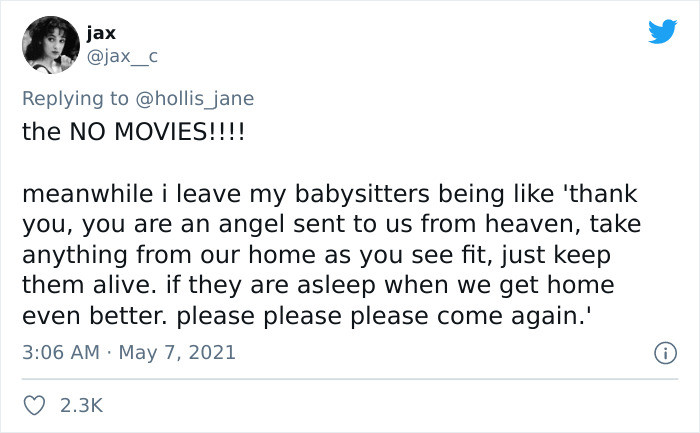The image size is (700, 433).
Task: Click the 2.3K likes count
Action: tap(79, 404)
